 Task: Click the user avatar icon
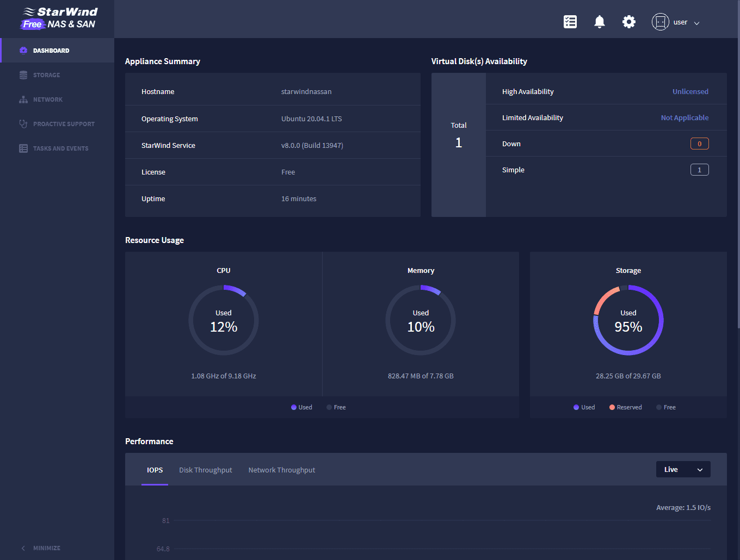[661, 22]
